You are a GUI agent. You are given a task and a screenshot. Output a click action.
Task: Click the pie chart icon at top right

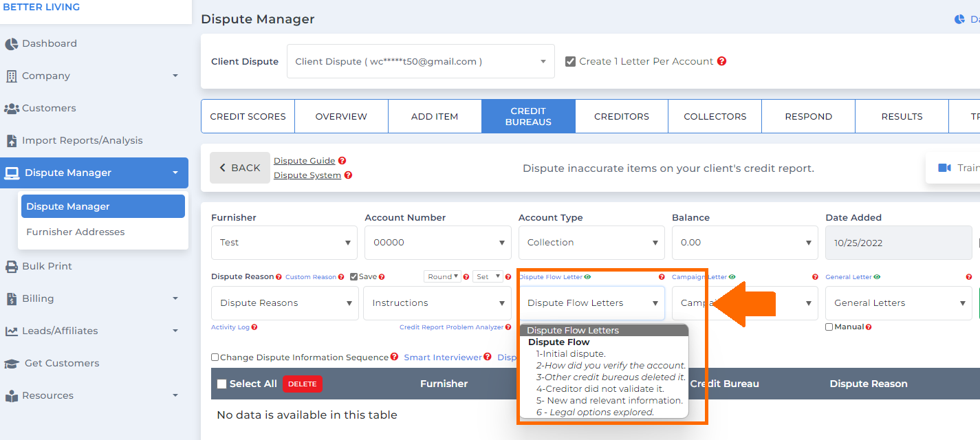pyautogui.click(x=959, y=19)
